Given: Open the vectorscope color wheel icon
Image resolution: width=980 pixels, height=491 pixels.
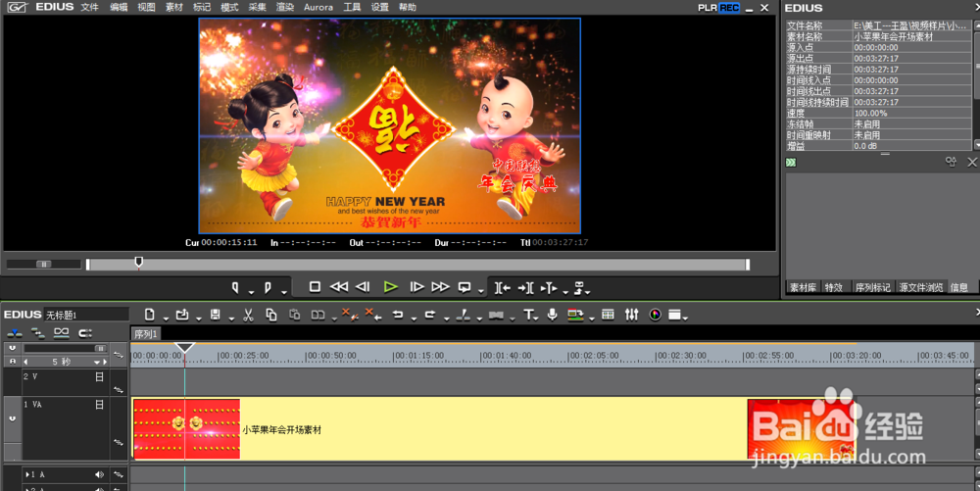Looking at the screenshot, I should click(655, 315).
